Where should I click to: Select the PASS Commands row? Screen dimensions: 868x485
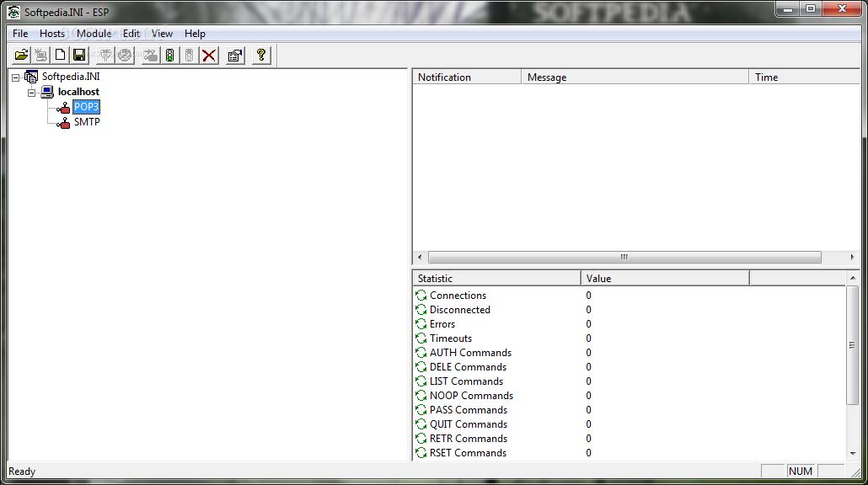630,410
